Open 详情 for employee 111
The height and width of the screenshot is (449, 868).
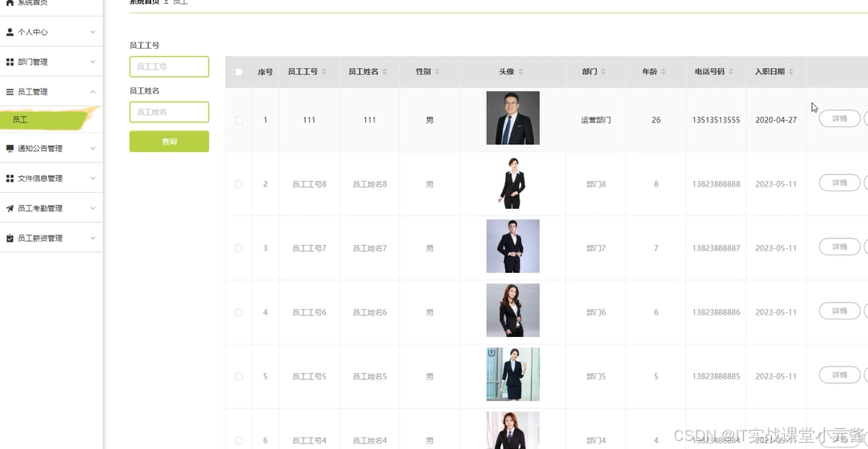pos(839,118)
